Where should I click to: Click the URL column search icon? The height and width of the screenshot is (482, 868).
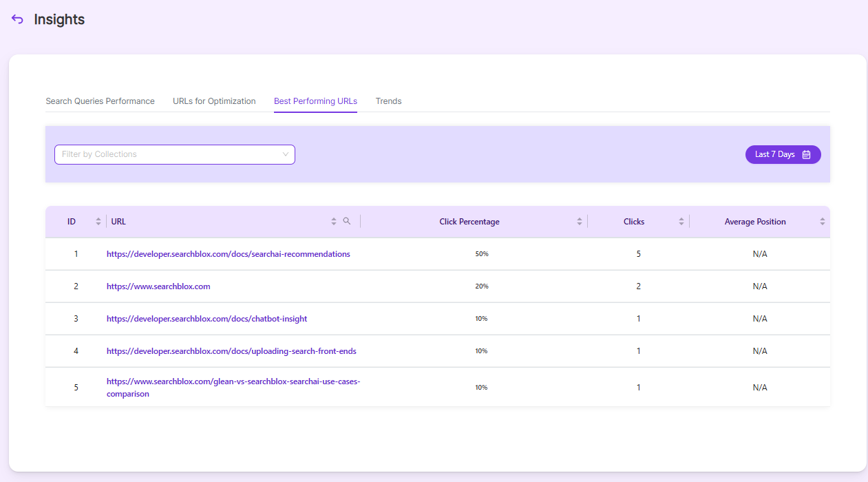[347, 221]
